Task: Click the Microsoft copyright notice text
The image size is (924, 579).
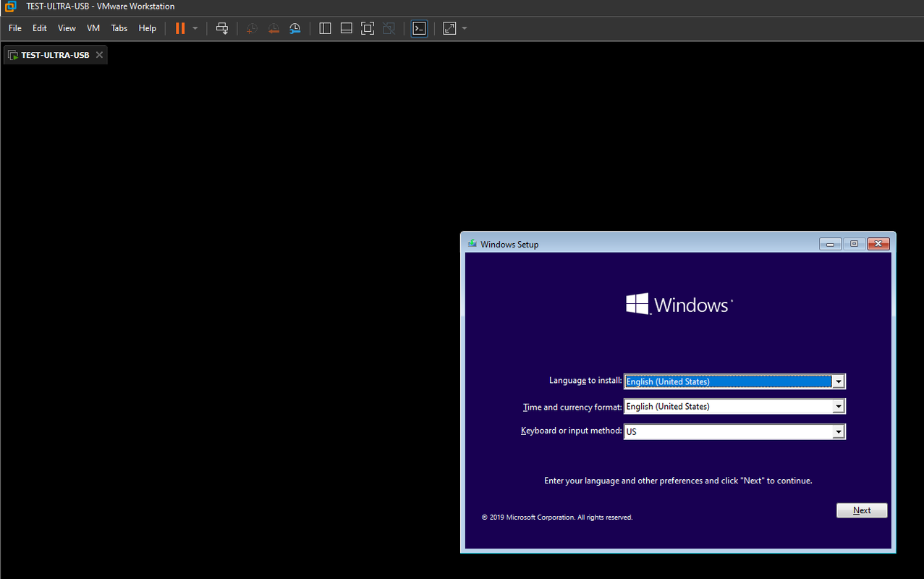Action: coord(557,517)
